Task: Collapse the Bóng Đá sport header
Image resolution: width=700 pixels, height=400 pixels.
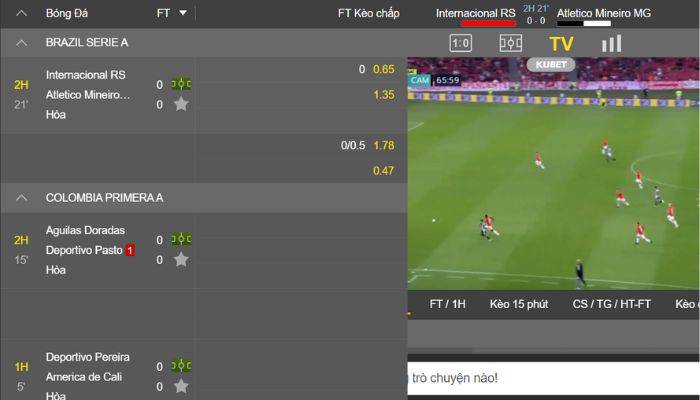Action: (x=21, y=13)
